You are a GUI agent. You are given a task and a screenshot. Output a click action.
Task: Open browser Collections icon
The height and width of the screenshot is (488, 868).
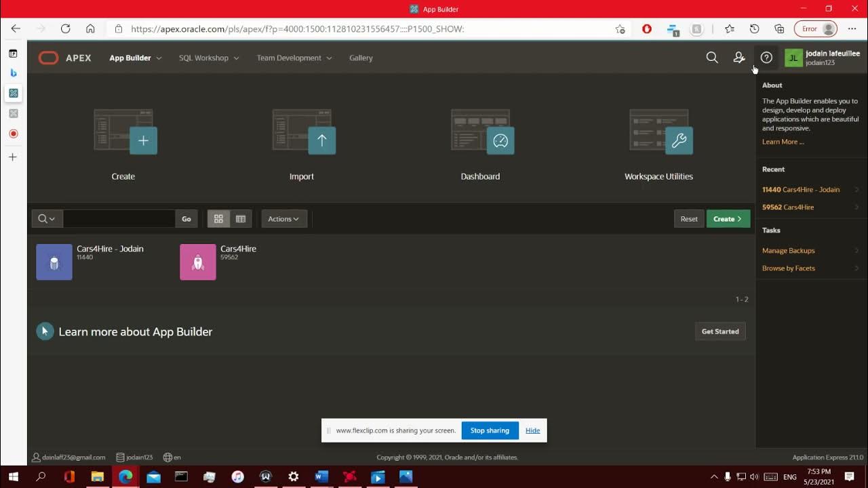pyautogui.click(x=779, y=29)
